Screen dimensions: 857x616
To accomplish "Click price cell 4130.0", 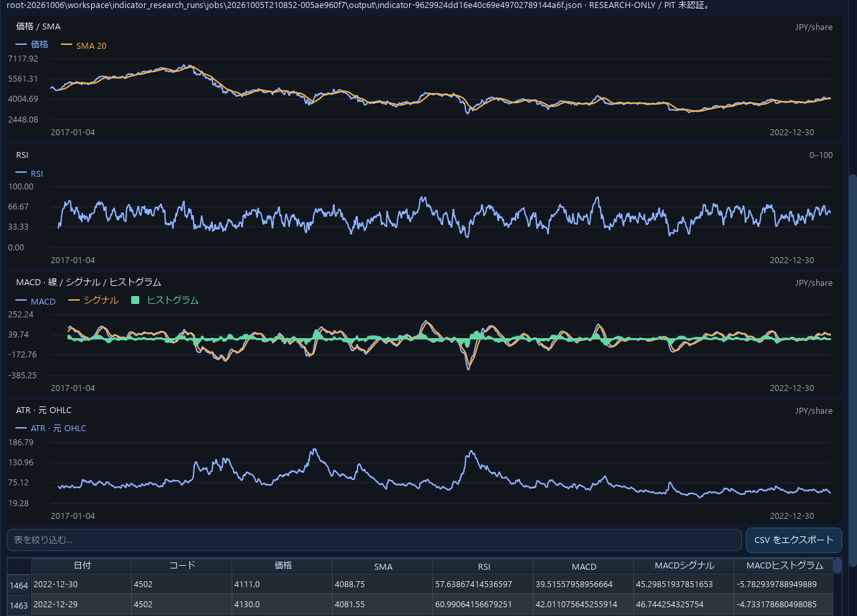I will (x=283, y=605).
